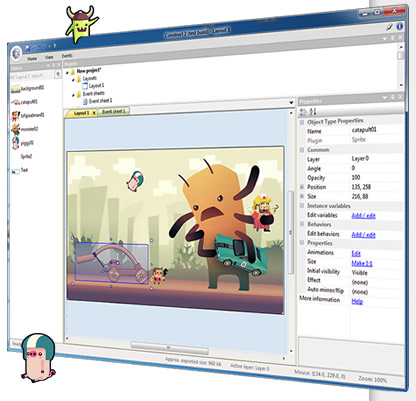Click the Save icon in the quick access toolbar
Image resolution: width=416 pixels, height=401 pixels.
27,48
